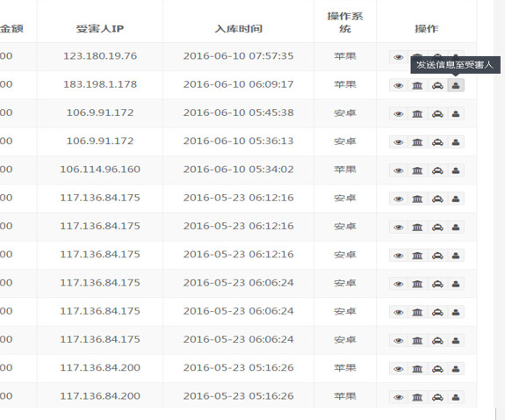The image size is (505, 420).
Task: Sort by 受害人IP column header
Action: pos(100,29)
